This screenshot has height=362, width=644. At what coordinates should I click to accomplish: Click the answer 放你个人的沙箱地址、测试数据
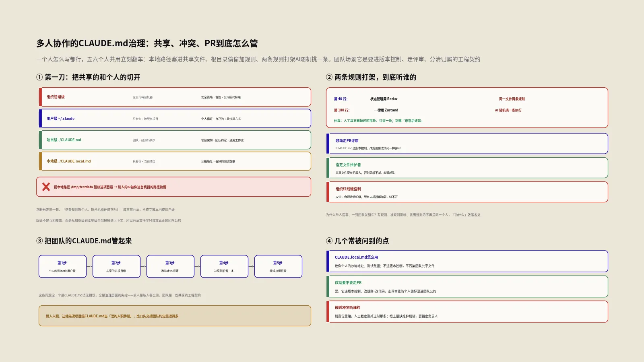[384, 266]
